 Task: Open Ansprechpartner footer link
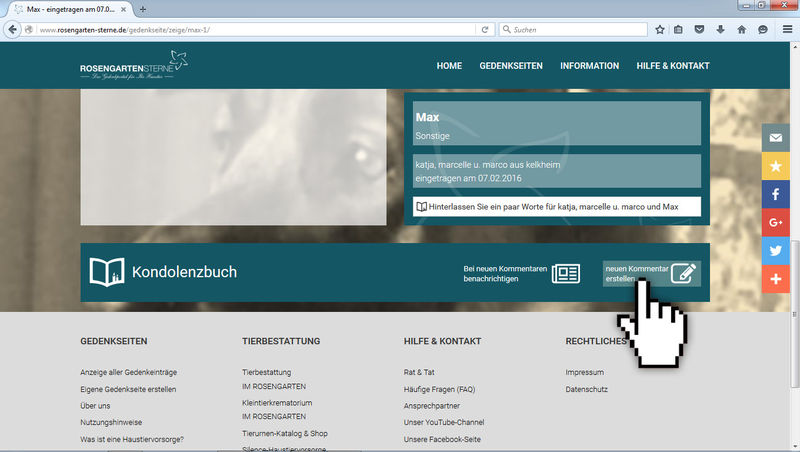click(432, 406)
